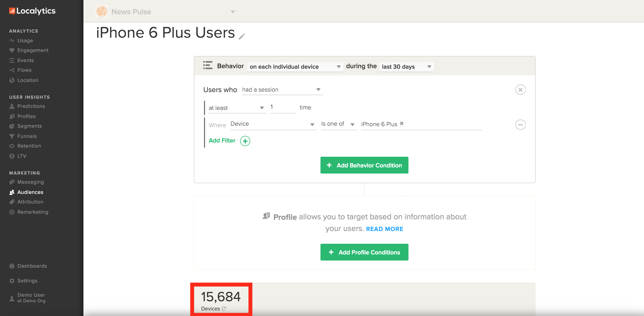Follow the READ MORE link
Screen dimensions: 644x316
(x=384, y=229)
